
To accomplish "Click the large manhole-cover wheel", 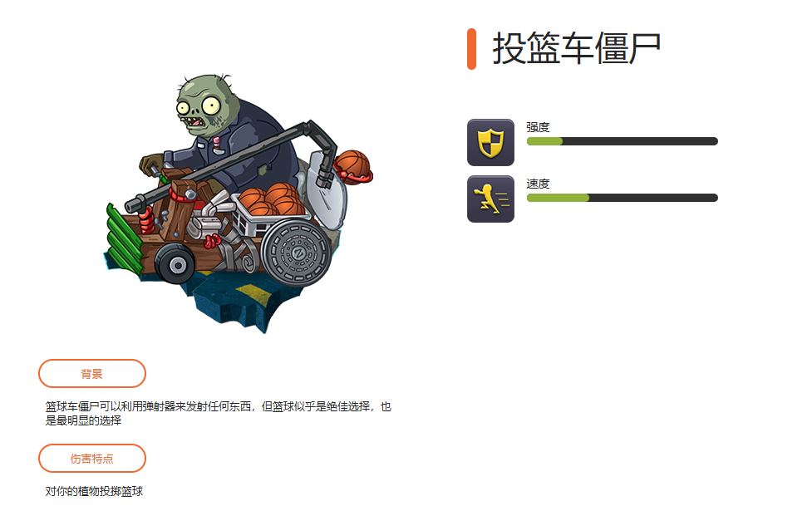I will [x=296, y=253].
